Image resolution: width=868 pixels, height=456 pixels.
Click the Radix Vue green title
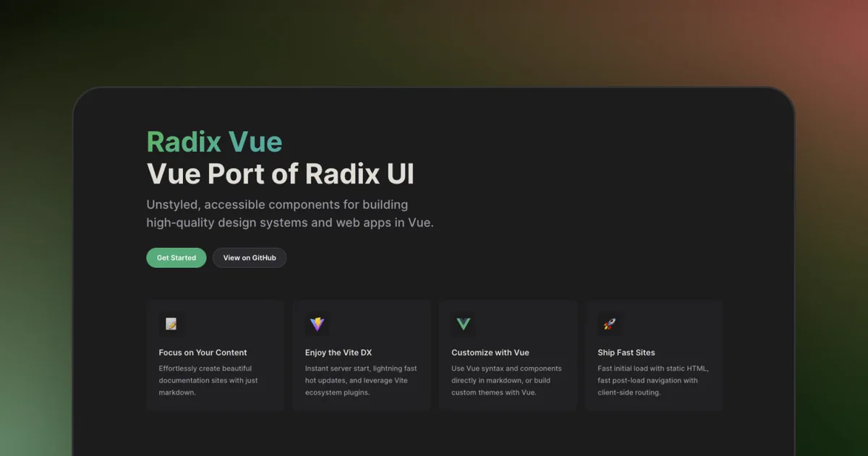(215, 142)
